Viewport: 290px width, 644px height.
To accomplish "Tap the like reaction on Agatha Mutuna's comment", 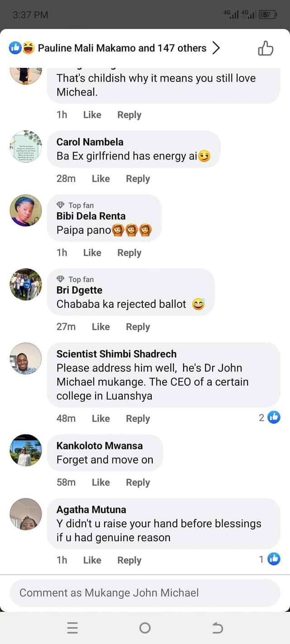I will point(274,559).
